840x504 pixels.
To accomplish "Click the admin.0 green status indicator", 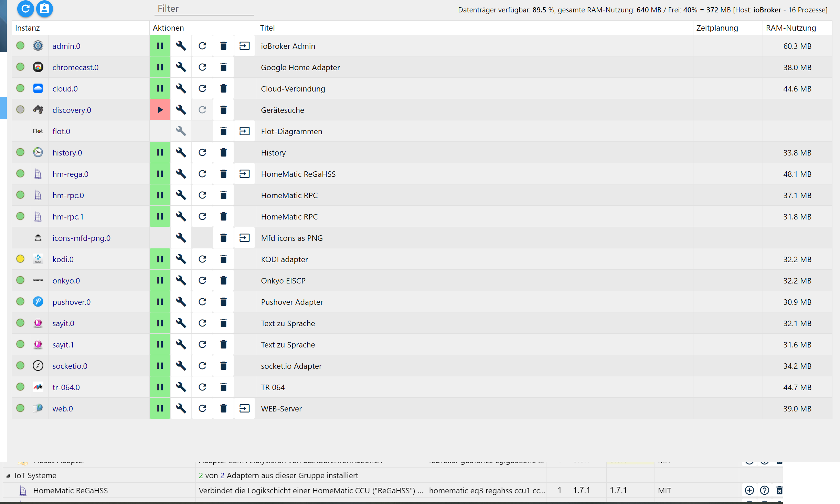I will pos(20,45).
